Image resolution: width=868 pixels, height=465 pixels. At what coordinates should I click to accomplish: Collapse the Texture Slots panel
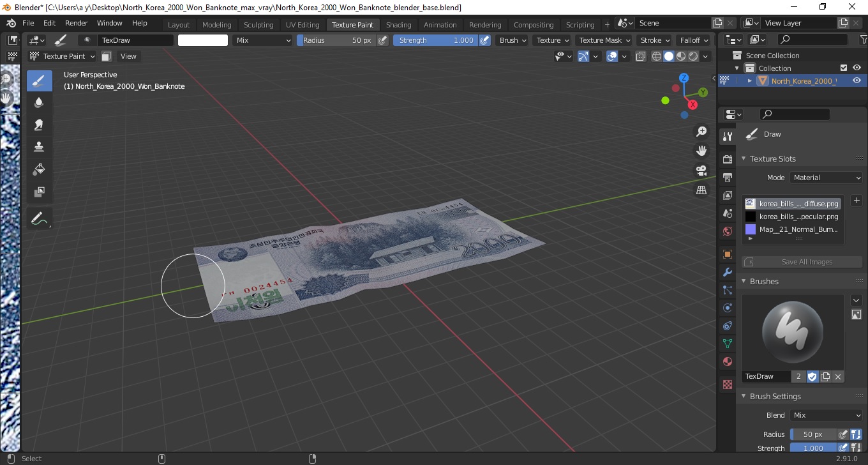click(744, 158)
